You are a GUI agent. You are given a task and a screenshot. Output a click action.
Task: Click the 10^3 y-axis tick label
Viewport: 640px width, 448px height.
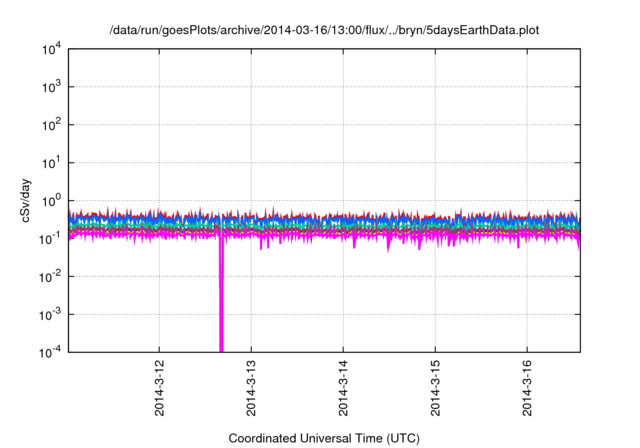click(x=51, y=87)
